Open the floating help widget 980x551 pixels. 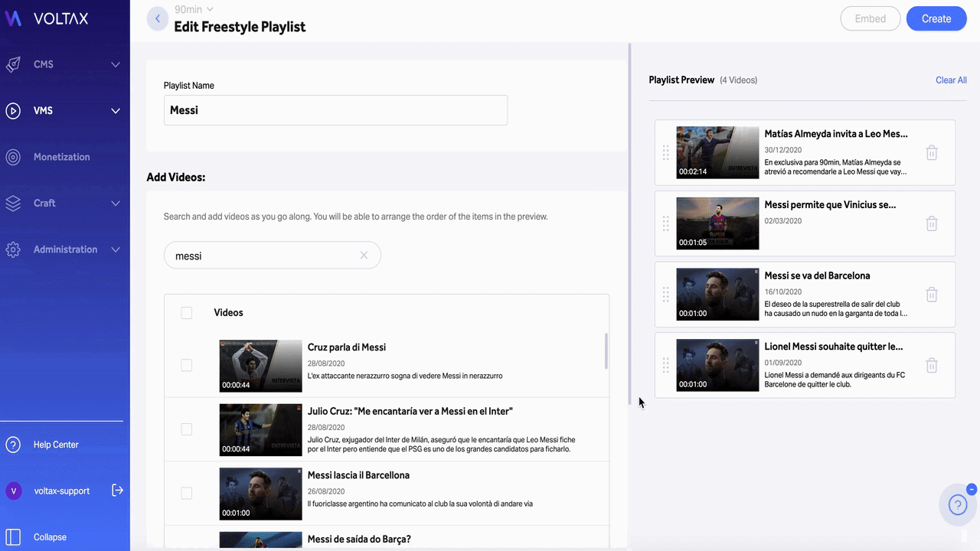coord(958,505)
